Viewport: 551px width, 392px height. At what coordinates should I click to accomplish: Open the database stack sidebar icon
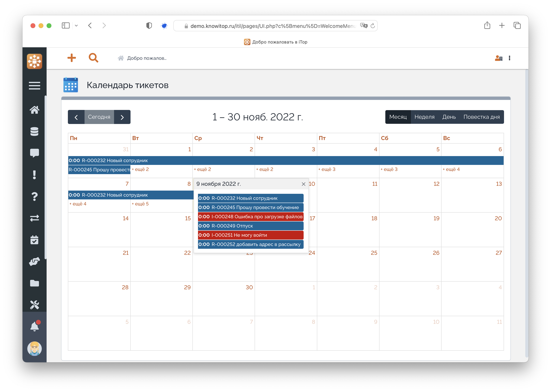tap(34, 132)
